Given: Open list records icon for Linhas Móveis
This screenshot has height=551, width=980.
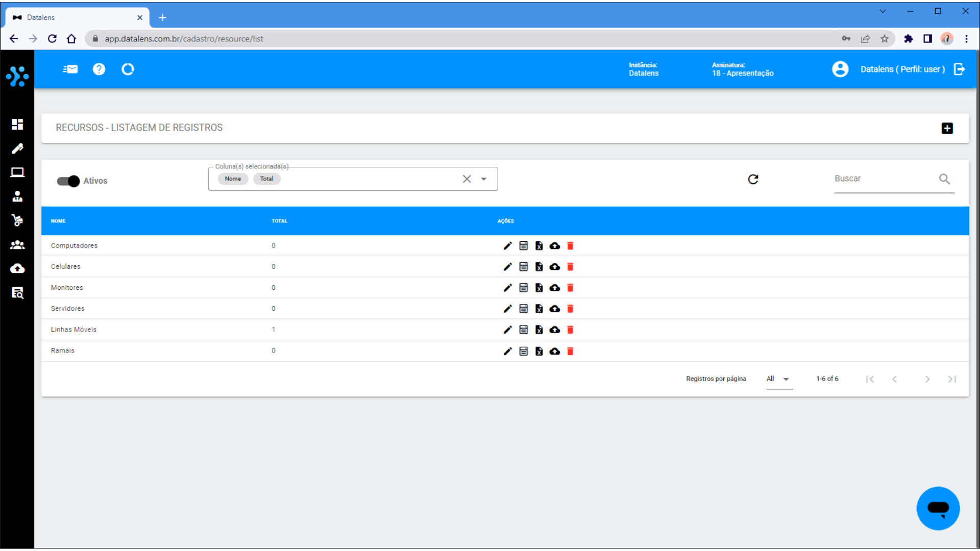Looking at the screenshot, I should pyautogui.click(x=523, y=330).
